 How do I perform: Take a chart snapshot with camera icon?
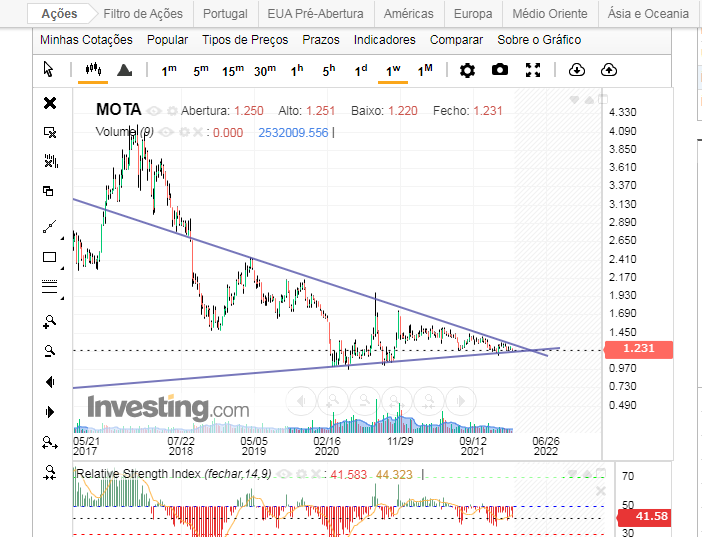(x=500, y=70)
